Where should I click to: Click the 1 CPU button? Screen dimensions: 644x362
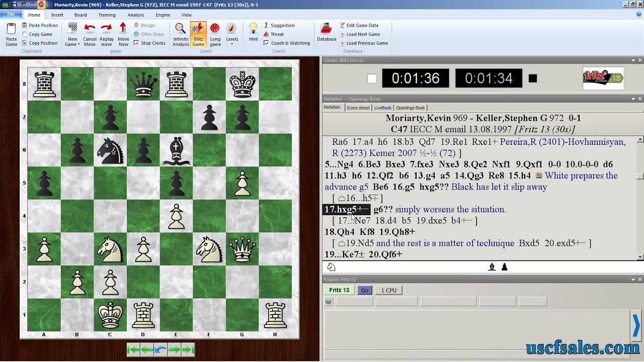(x=388, y=290)
